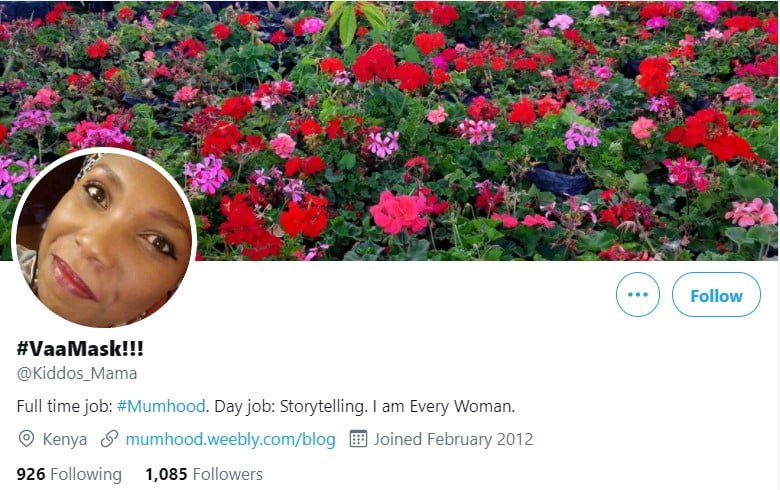
Task: Click the chain link icon before website
Action: coord(109,439)
